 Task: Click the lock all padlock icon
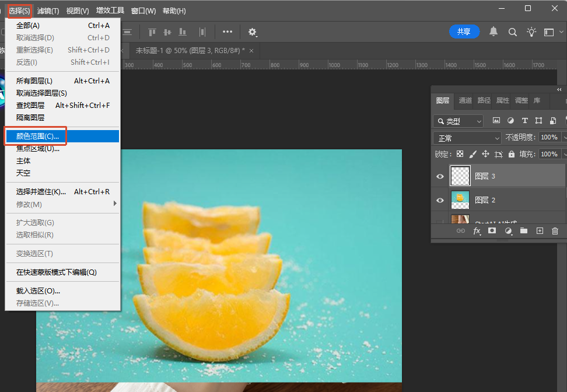[512, 154]
